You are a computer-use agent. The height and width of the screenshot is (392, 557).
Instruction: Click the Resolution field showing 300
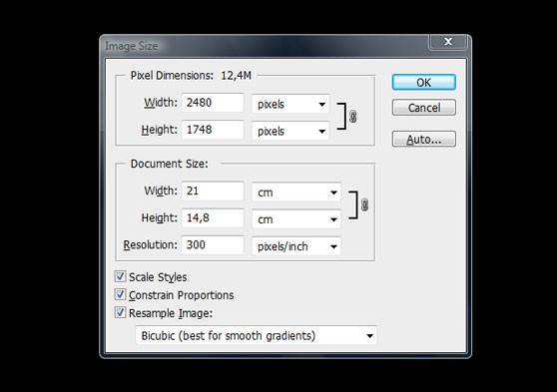tap(213, 245)
